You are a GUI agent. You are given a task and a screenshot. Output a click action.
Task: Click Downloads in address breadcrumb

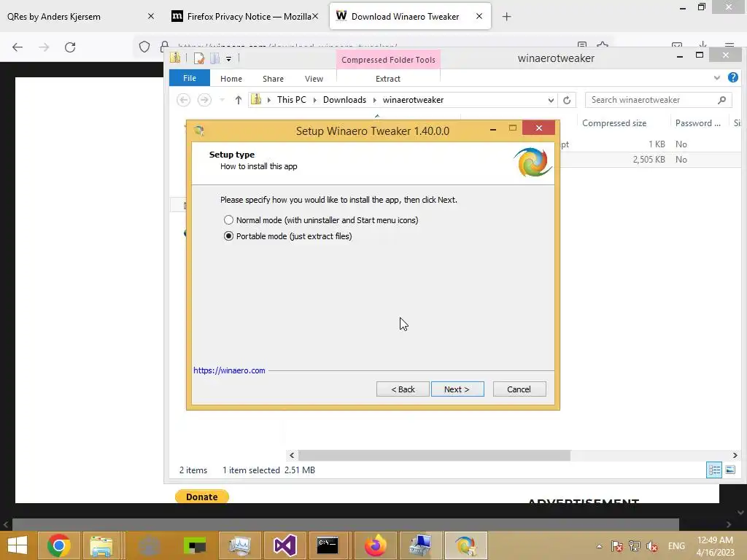[344, 100]
